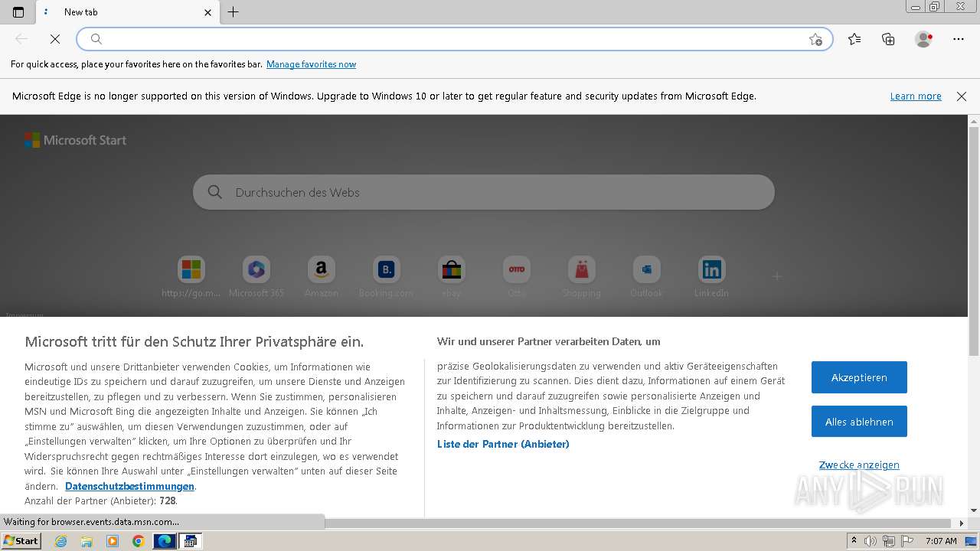Open the Favorites list icon
980x551 pixels.
click(854, 39)
